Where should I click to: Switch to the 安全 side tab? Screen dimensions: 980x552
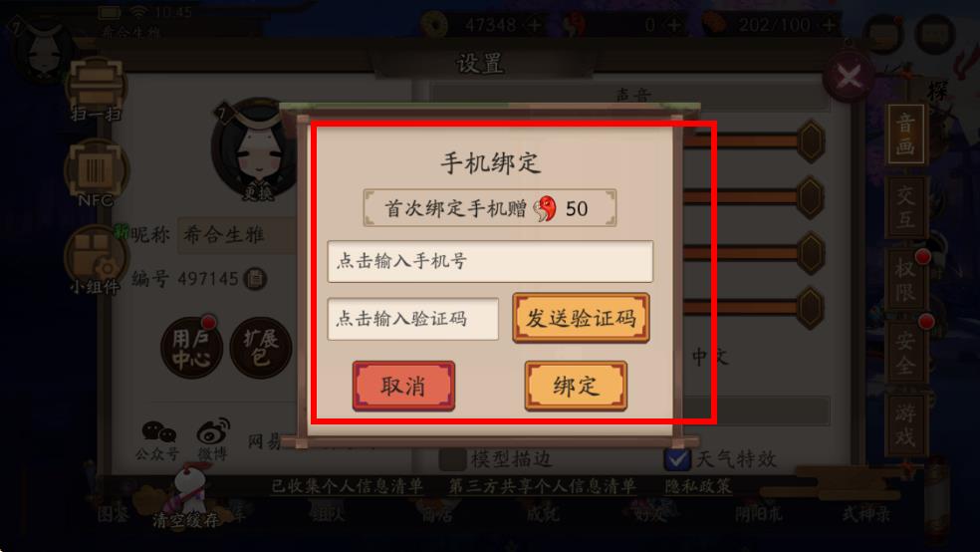tap(905, 352)
